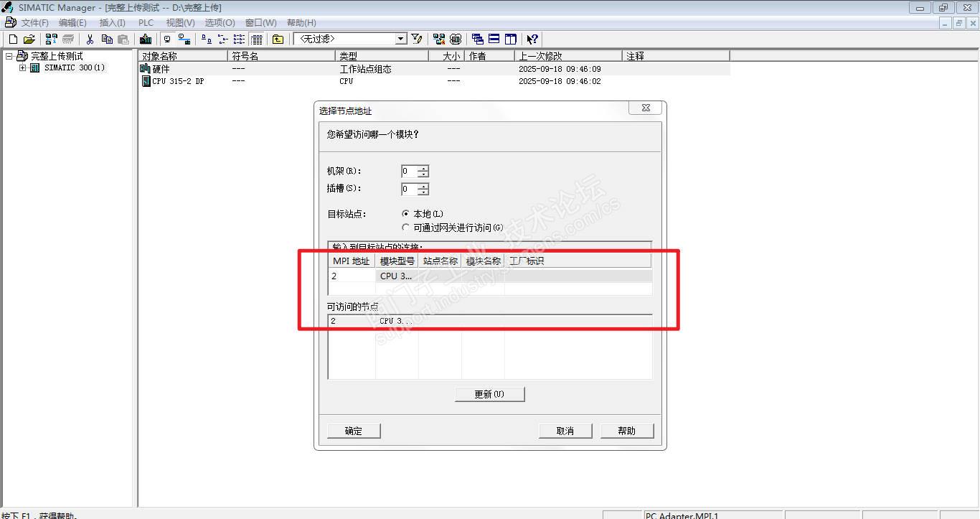The image size is (980, 519).
Task: Click the SIMATIC 300(1) station icon
Action: 34,68
